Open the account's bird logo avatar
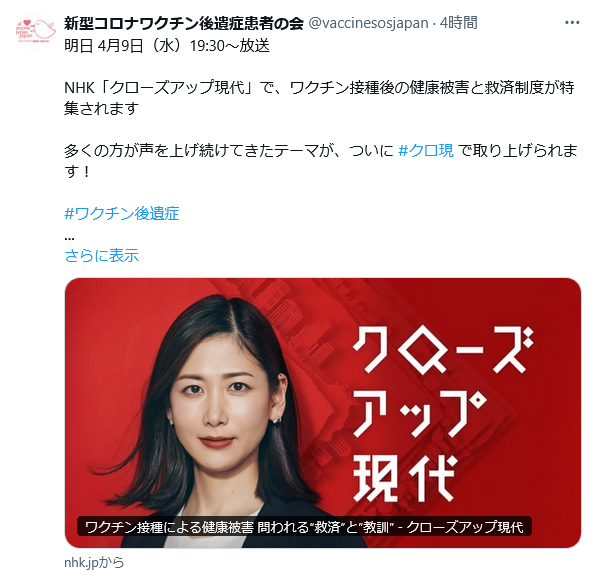 (36, 31)
